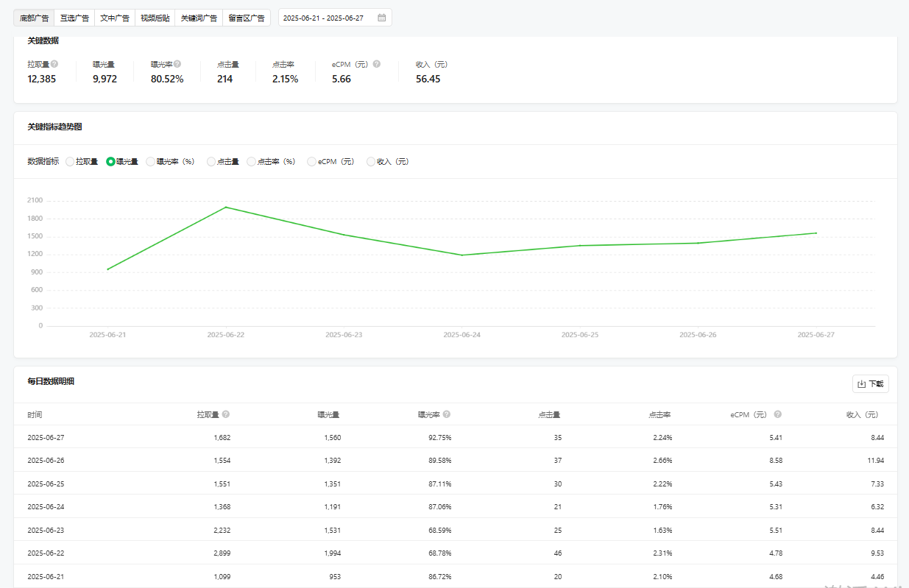Click the 9,972 total 曝光量 value
This screenshot has width=909, height=588.
[x=105, y=79]
